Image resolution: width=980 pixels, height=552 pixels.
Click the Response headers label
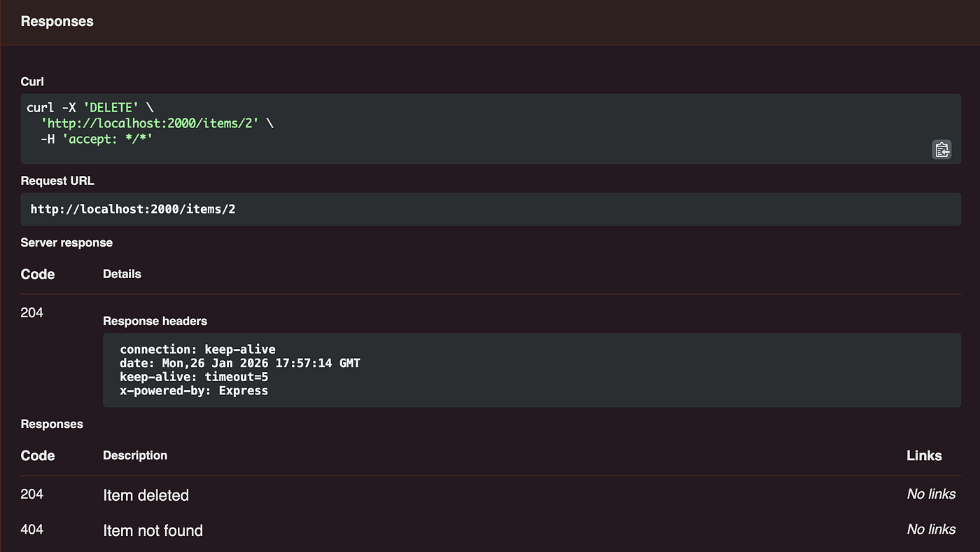pos(155,321)
